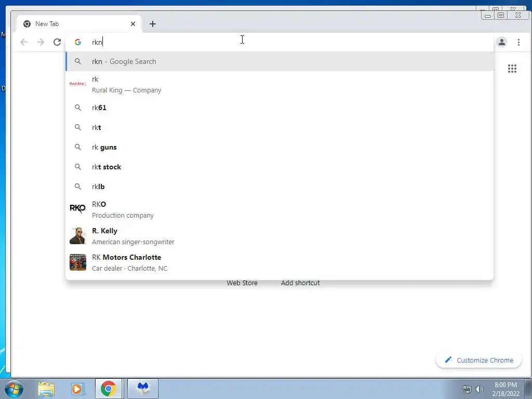The image size is (532, 399).
Task: Click the magnifier icon beside 'rk guns'
Action: click(78, 147)
